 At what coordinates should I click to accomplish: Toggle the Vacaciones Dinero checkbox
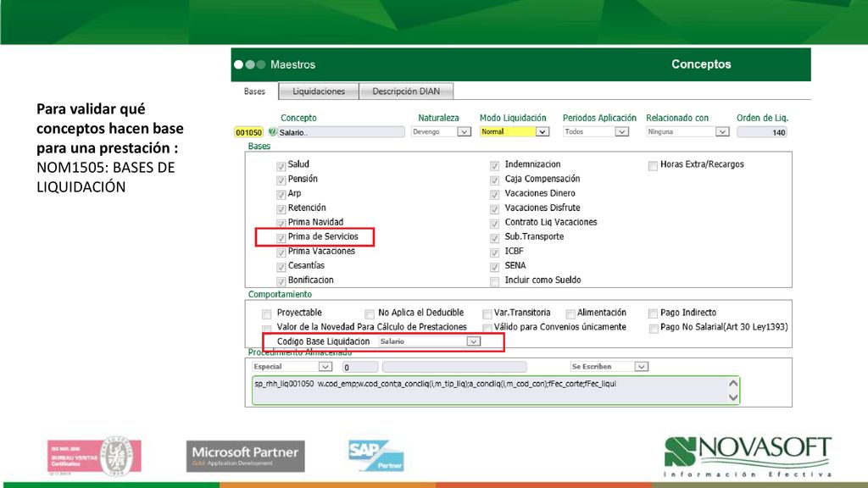[x=494, y=195]
